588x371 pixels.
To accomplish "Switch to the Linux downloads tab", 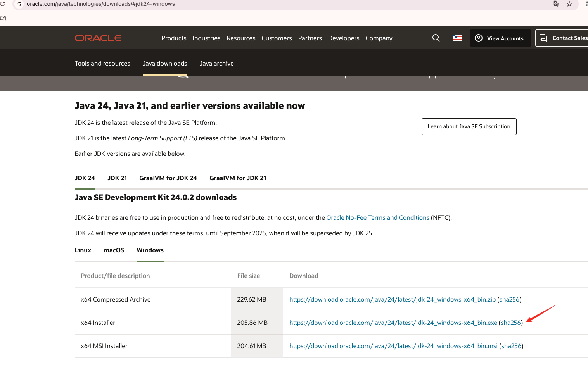I will (x=83, y=250).
